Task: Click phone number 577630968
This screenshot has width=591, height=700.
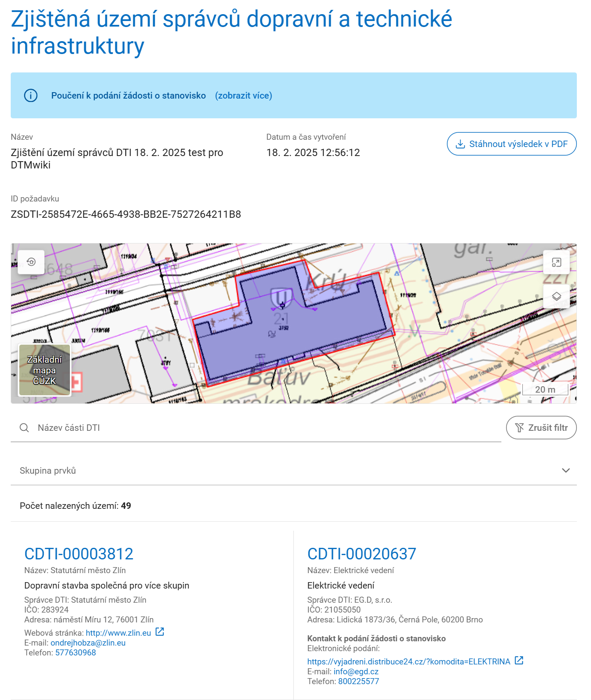Action: (75, 653)
